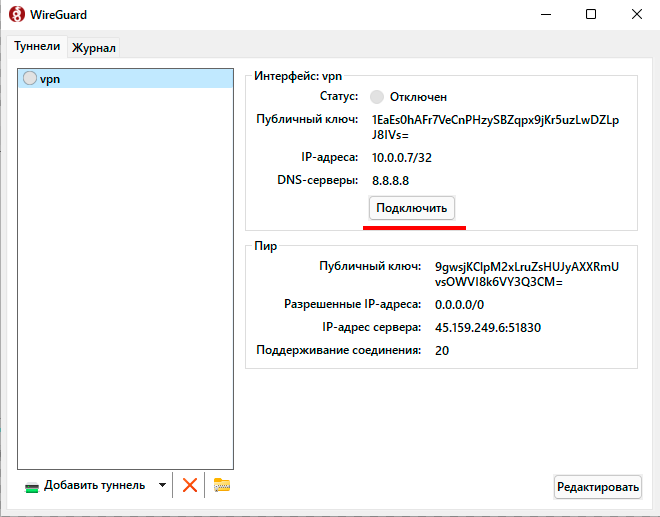
Task: Click the DNS-серверы: label
Action: pyautogui.click(x=317, y=180)
